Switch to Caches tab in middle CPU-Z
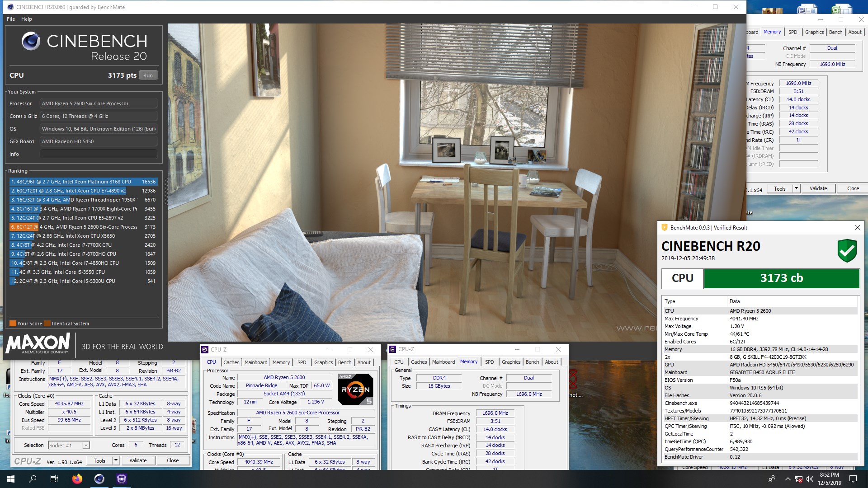 click(231, 362)
